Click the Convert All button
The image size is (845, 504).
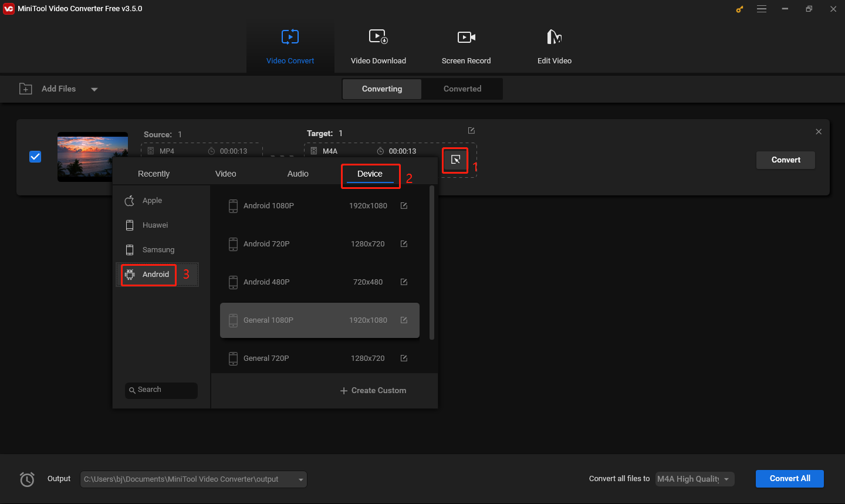790,479
